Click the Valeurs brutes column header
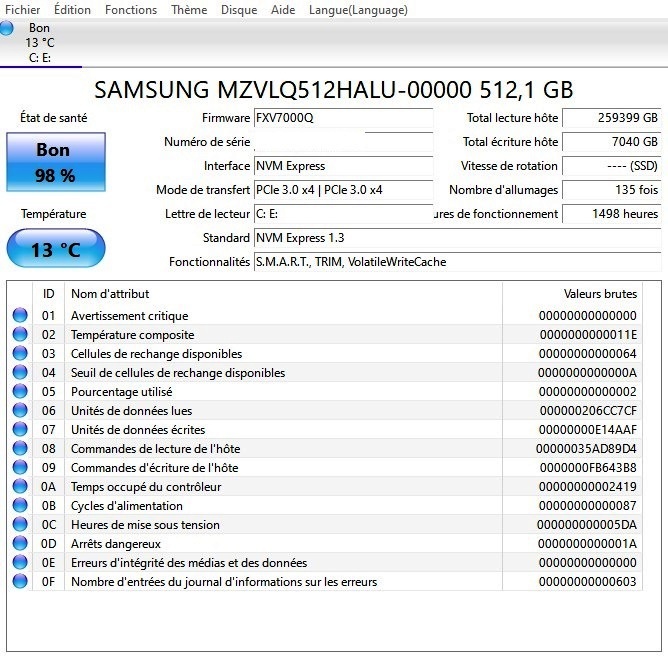Viewport: 668px width, 658px height. (600, 294)
